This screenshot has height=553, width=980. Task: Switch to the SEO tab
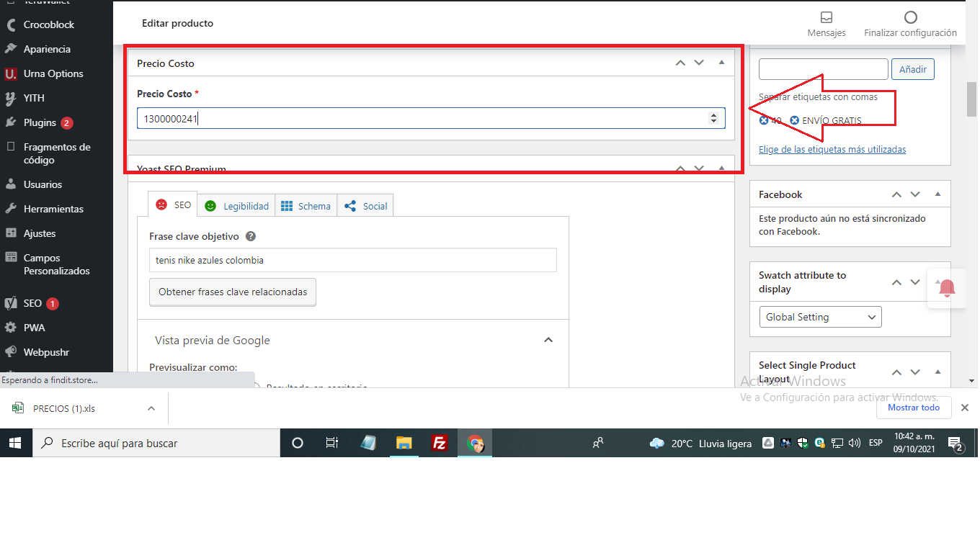coord(174,205)
